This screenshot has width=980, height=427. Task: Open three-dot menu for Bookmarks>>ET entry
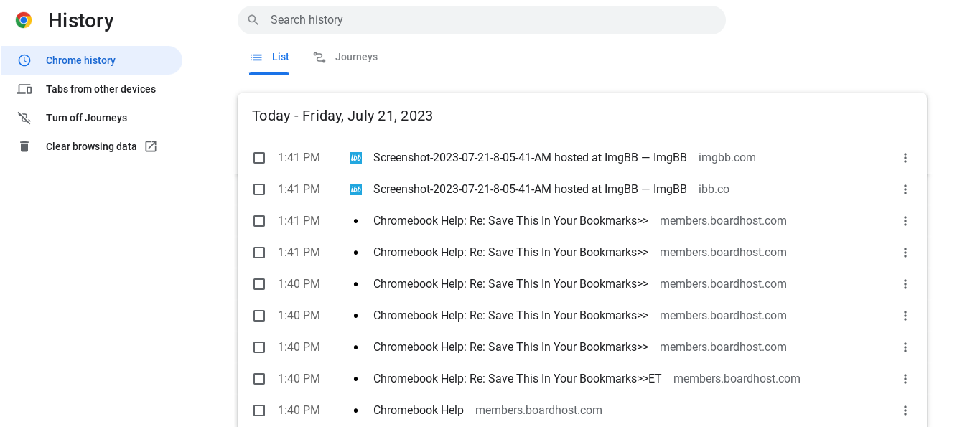pos(905,379)
